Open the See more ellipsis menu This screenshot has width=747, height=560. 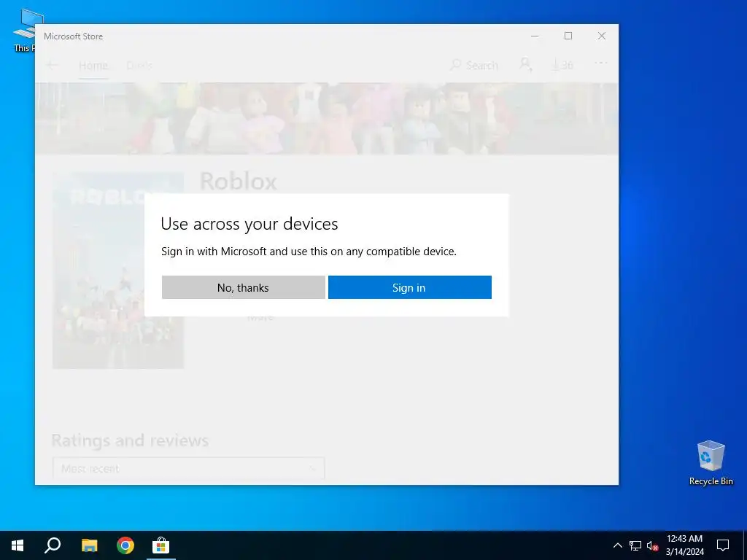click(x=601, y=63)
